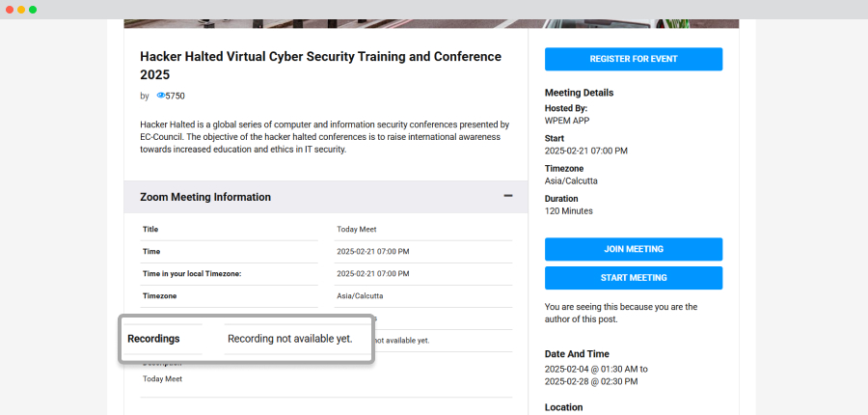Click the Meeting Details heading
Screen dimensions: 868x415
(x=579, y=93)
